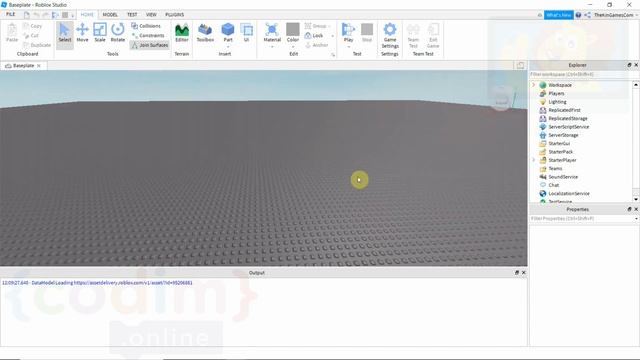The image size is (640, 360).
Task: Activate the Rotate tool
Action: pyautogui.click(x=118, y=33)
